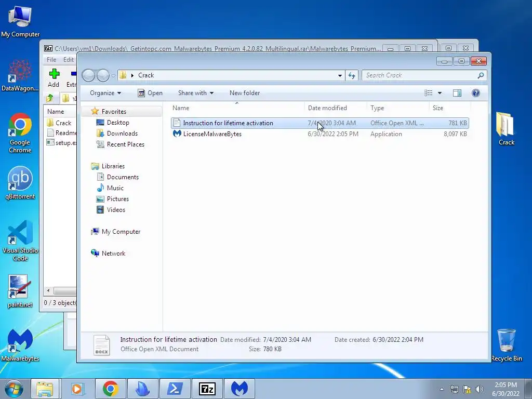Viewport: 532px width, 399px height.
Task: Click the volume icon in system tray
Action: (480, 389)
